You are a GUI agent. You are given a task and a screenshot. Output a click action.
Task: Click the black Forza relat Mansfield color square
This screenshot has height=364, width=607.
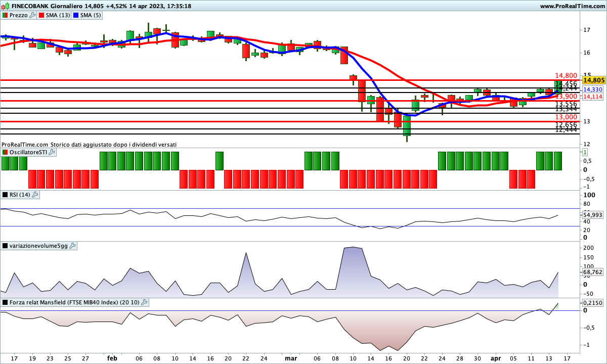pyautogui.click(x=5, y=302)
